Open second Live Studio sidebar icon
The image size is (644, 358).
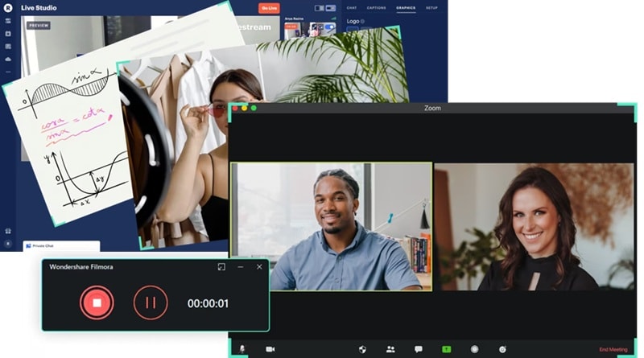pos(8,34)
